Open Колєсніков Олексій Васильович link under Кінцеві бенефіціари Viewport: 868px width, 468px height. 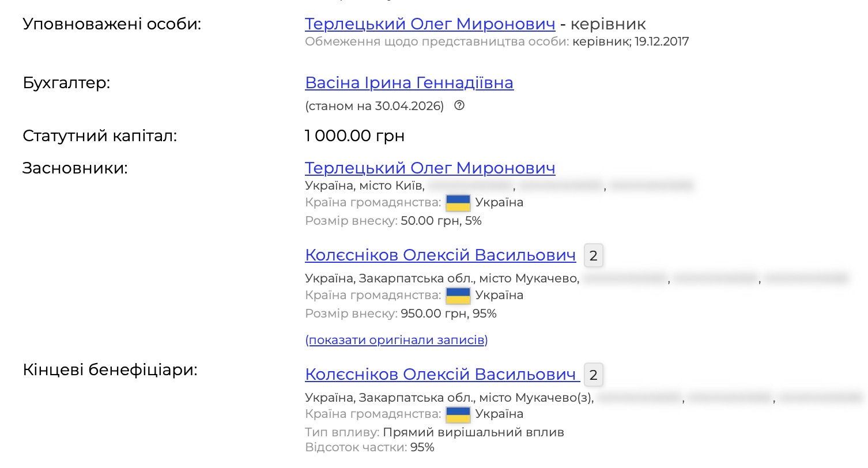tap(442, 374)
